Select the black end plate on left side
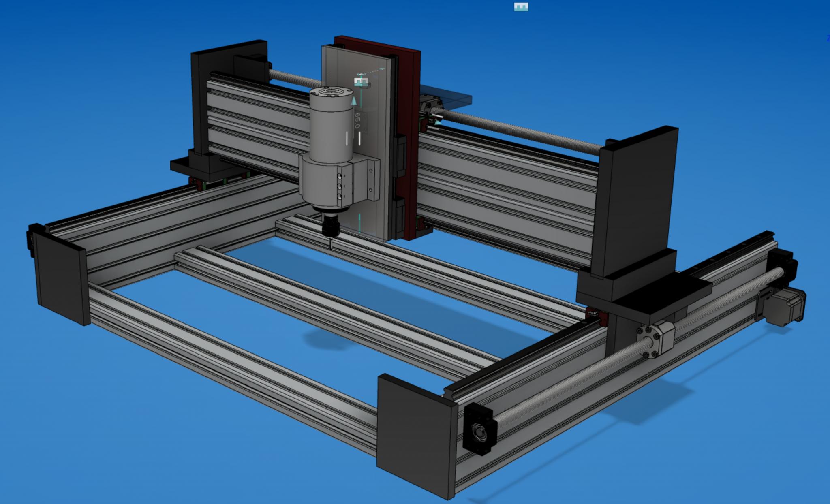 coord(61,280)
